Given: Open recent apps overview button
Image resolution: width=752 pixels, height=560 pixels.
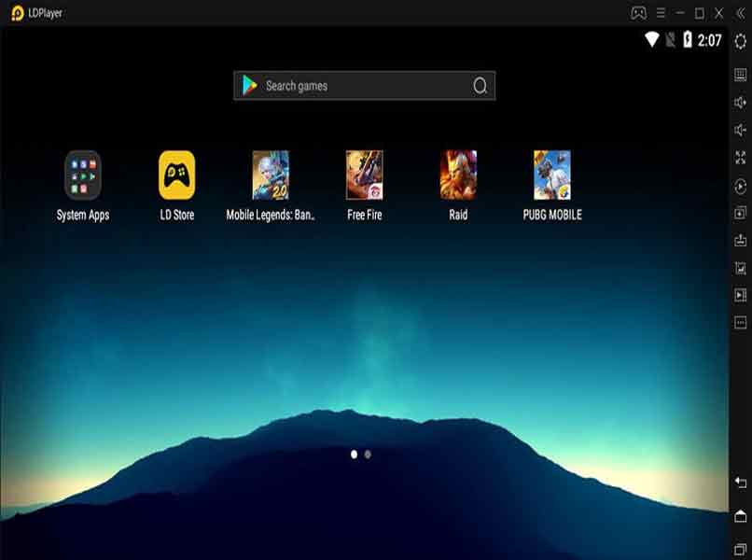Looking at the screenshot, I should (741, 549).
